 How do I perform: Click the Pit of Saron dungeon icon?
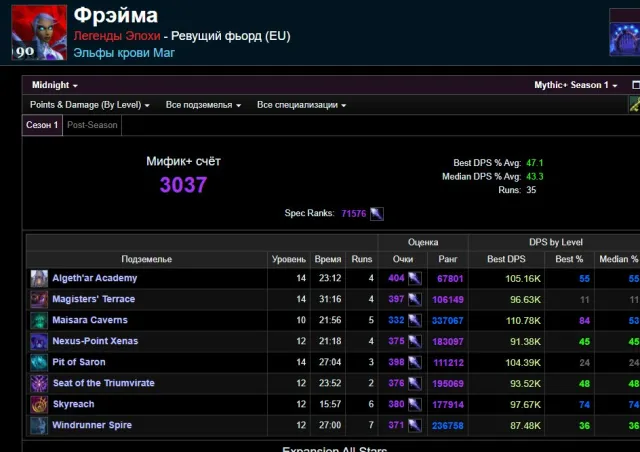pyautogui.click(x=39, y=363)
